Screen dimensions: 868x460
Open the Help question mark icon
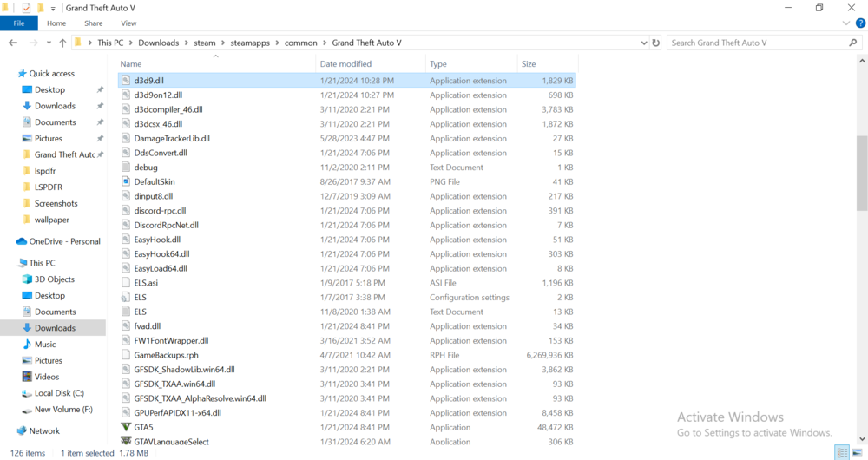click(x=860, y=23)
